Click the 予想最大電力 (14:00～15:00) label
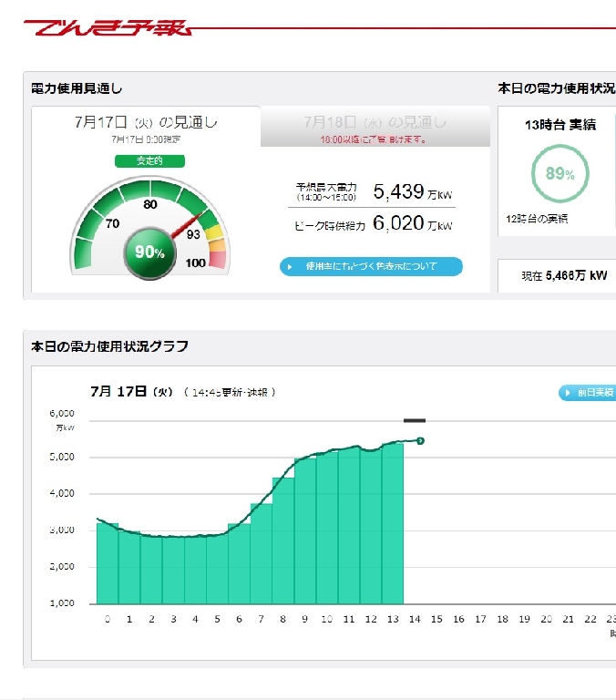This screenshot has width=616, height=700. pyautogui.click(x=326, y=192)
